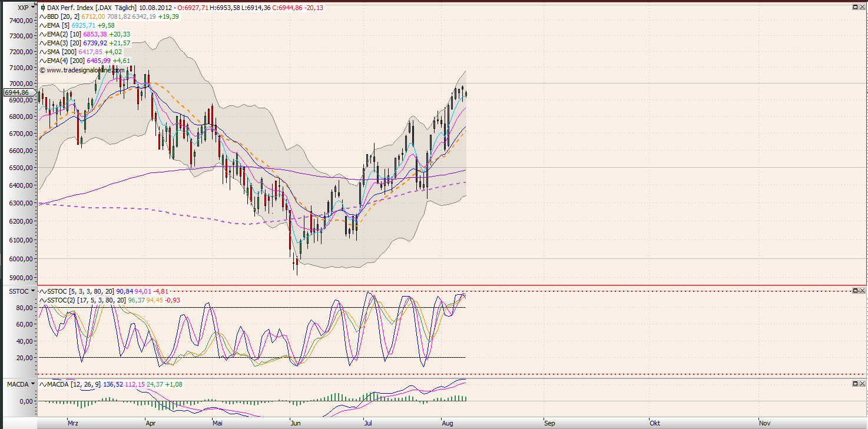The image size is (868, 429).
Task: Open the MACDA pane dropdown arrow
Action: [32, 384]
